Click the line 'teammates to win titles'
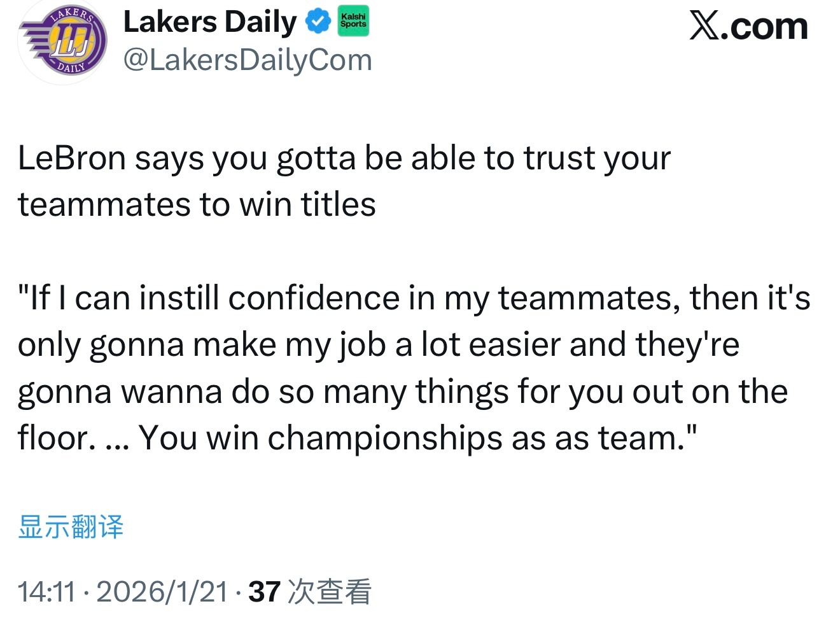The height and width of the screenshot is (627, 840). 197,205
